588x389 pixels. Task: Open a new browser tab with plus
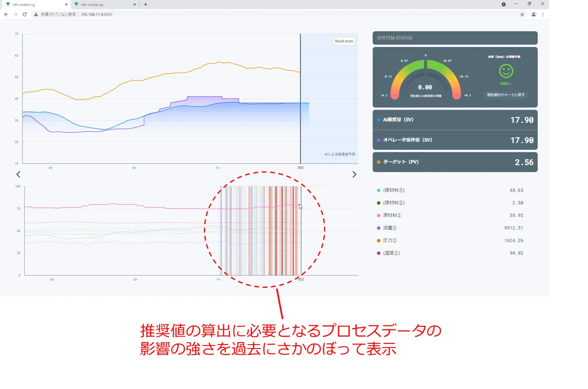[145, 4]
